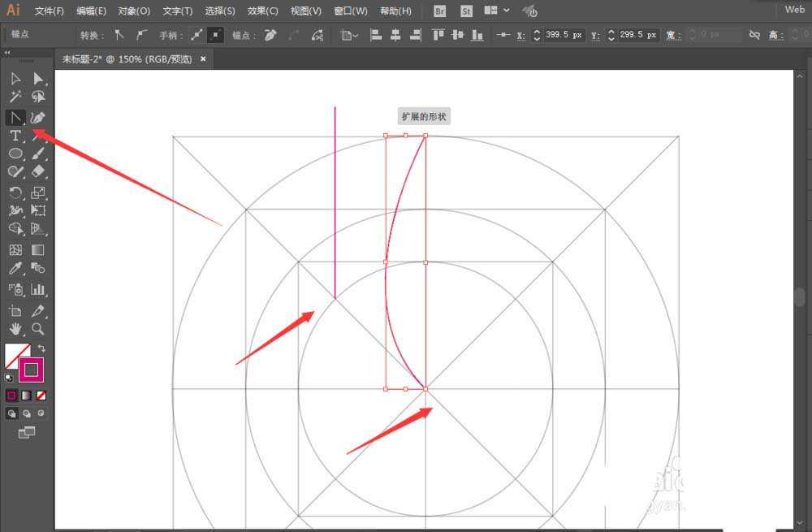Open the 选择(S) menu
This screenshot has height=532, width=812.
(x=219, y=11)
